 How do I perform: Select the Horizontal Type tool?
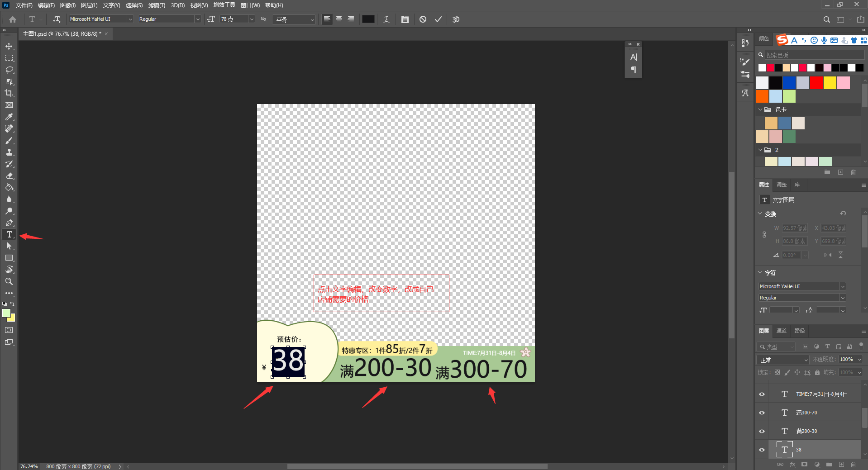point(9,234)
